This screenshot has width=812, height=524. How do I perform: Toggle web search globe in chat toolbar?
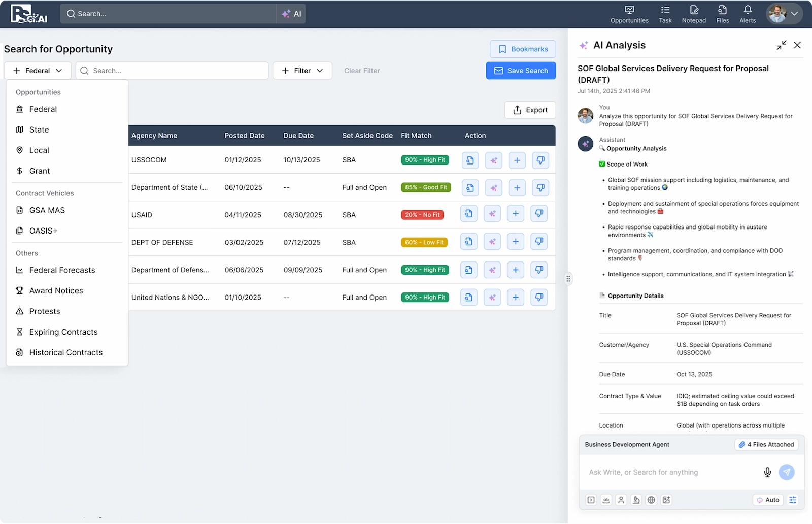[x=651, y=500]
